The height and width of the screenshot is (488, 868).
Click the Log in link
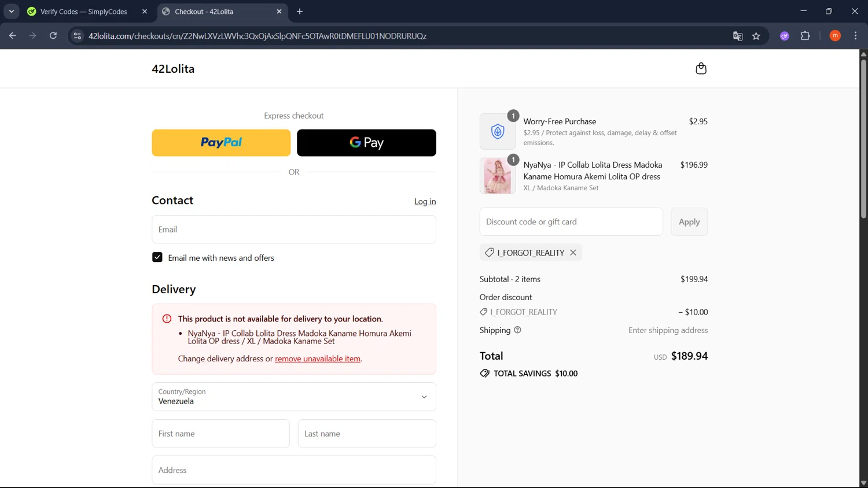point(425,201)
